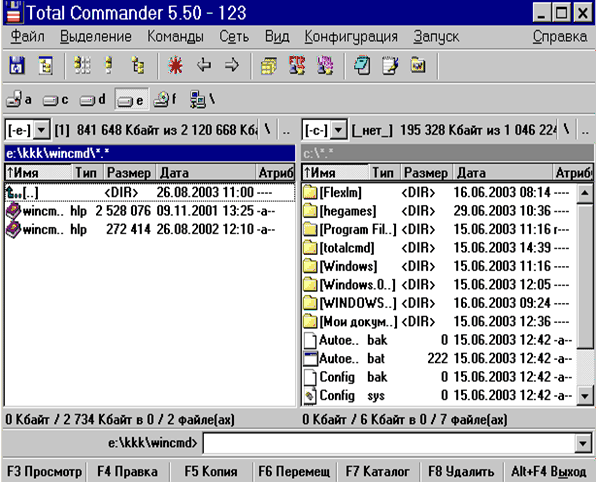The image size is (598, 484).
Task: Switch to drive c button
Action: pyautogui.click(x=56, y=100)
